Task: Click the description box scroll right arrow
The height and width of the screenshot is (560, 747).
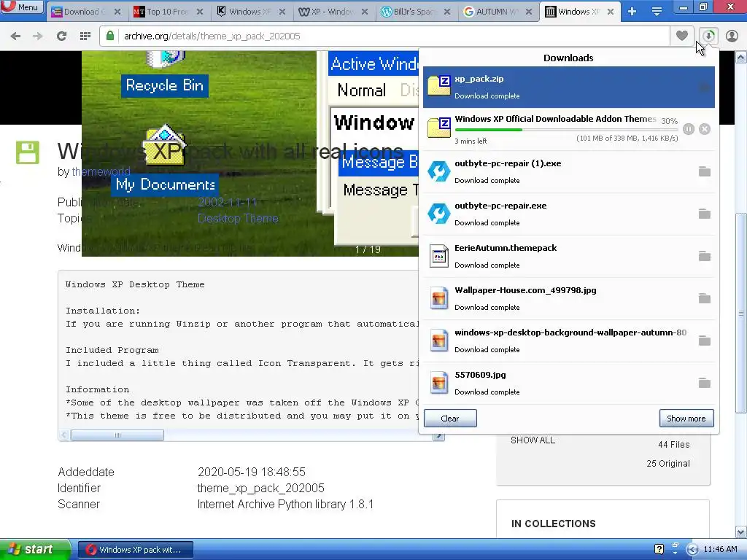Action: click(x=438, y=436)
